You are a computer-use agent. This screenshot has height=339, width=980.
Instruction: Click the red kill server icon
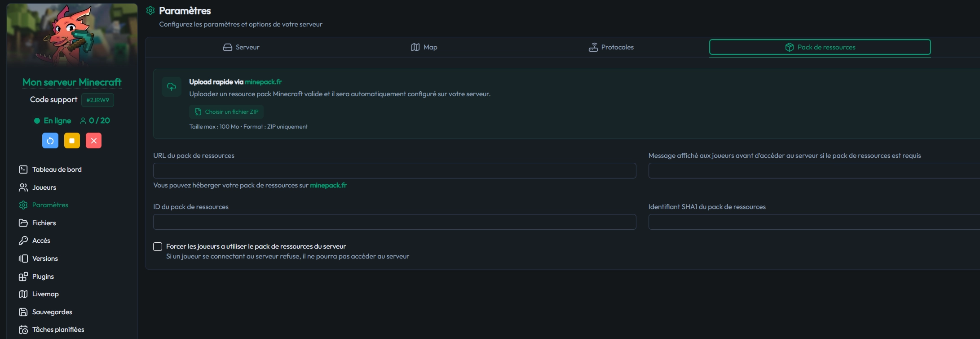click(93, 141)
